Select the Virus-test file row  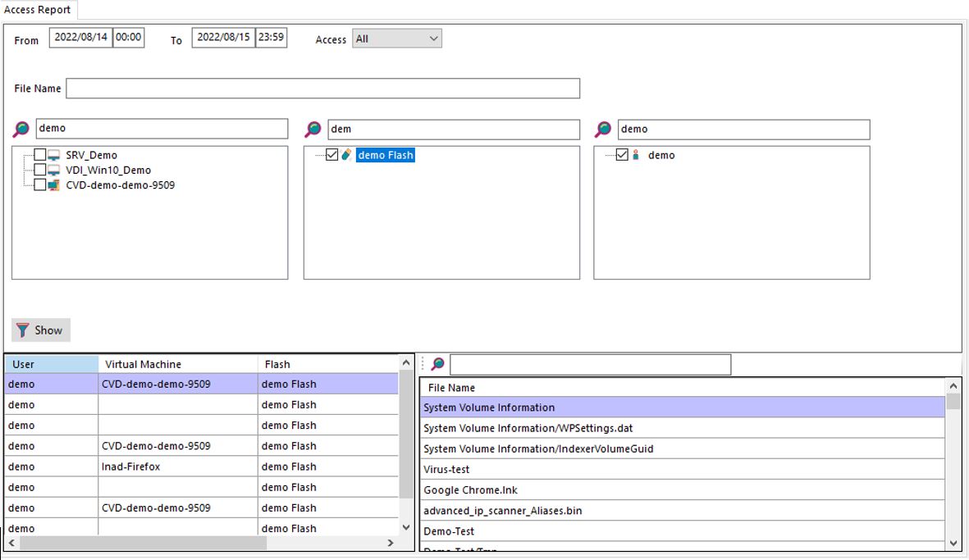point(681,469)
